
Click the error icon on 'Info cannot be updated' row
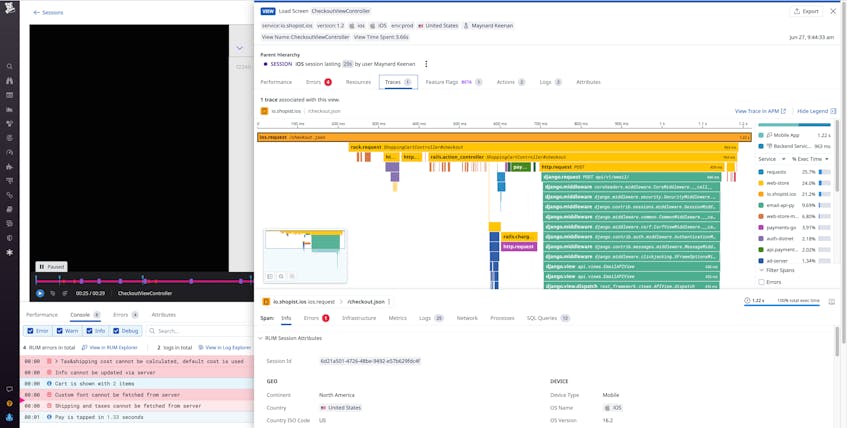coord(49,372)
